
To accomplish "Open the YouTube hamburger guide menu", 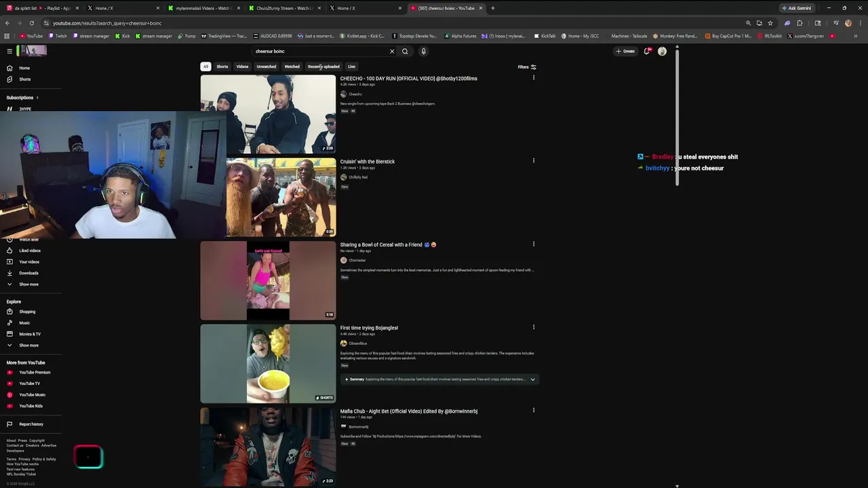I will click(x=9, y=51).
